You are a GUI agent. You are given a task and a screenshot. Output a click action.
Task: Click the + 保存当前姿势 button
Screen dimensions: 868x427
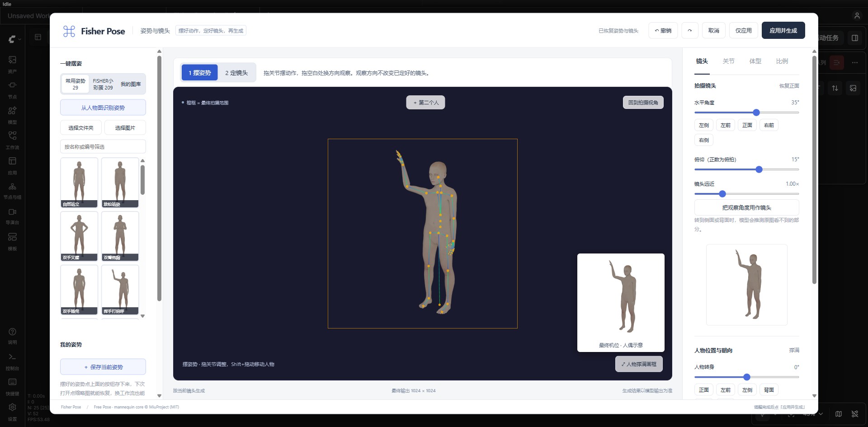[103, 367]
